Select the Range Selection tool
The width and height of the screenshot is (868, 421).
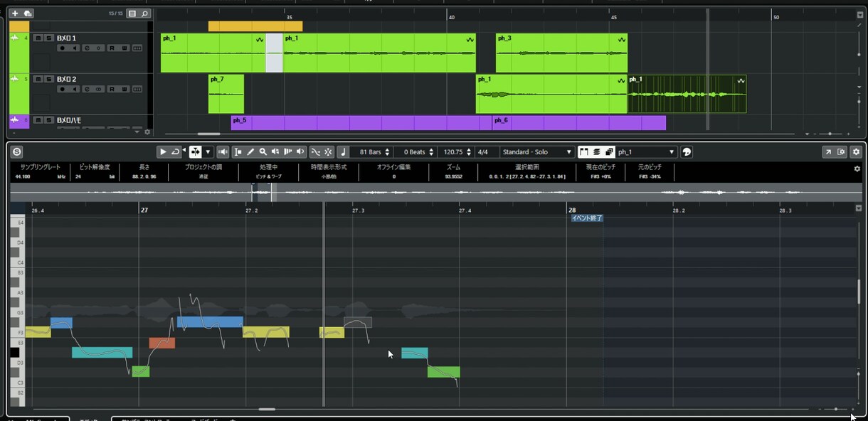238,151
